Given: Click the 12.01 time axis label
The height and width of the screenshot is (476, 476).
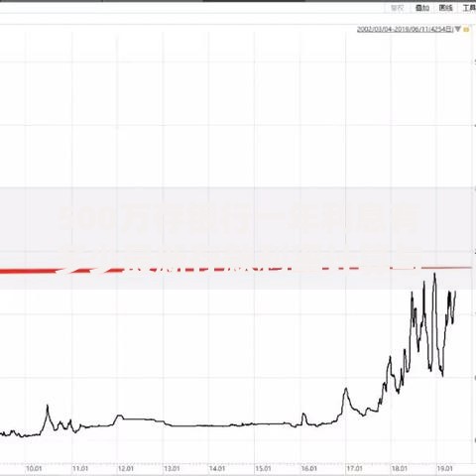Looking at the screenshot, I should coord(126,468).
